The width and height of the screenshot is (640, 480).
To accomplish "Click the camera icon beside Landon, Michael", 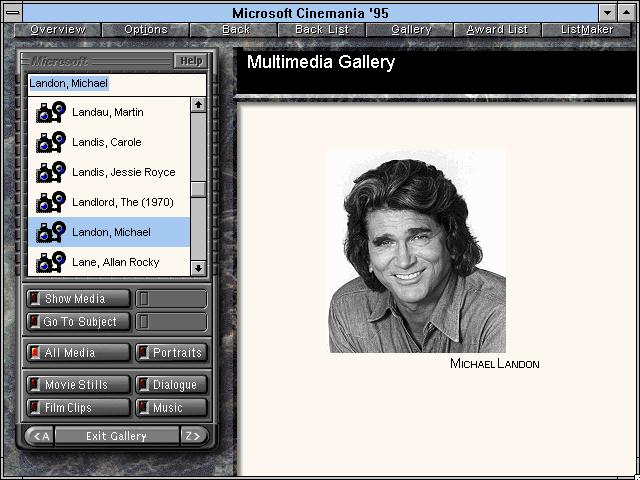I will (51, 232).
